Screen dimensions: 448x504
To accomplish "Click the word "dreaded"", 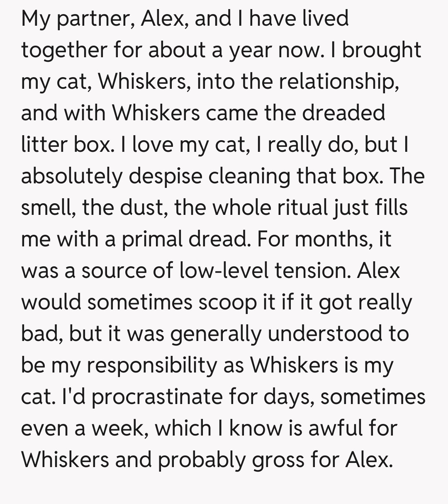I will (x=343, y=113).
